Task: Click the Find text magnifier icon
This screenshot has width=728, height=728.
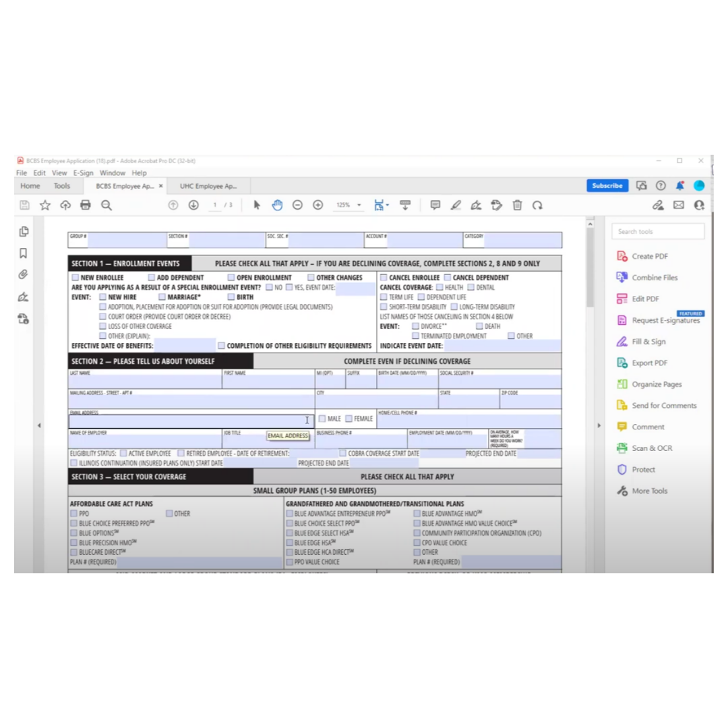Action: pos(107,205)
